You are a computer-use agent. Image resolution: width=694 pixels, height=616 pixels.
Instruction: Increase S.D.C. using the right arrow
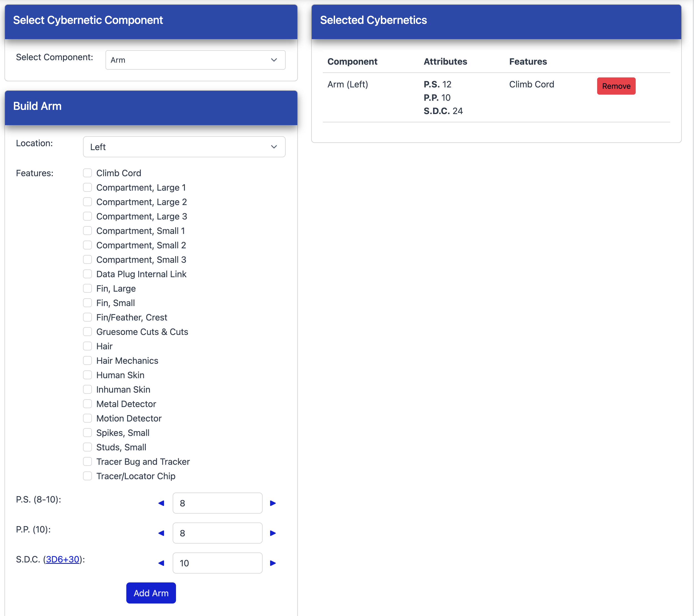click(x=273, y=563)
